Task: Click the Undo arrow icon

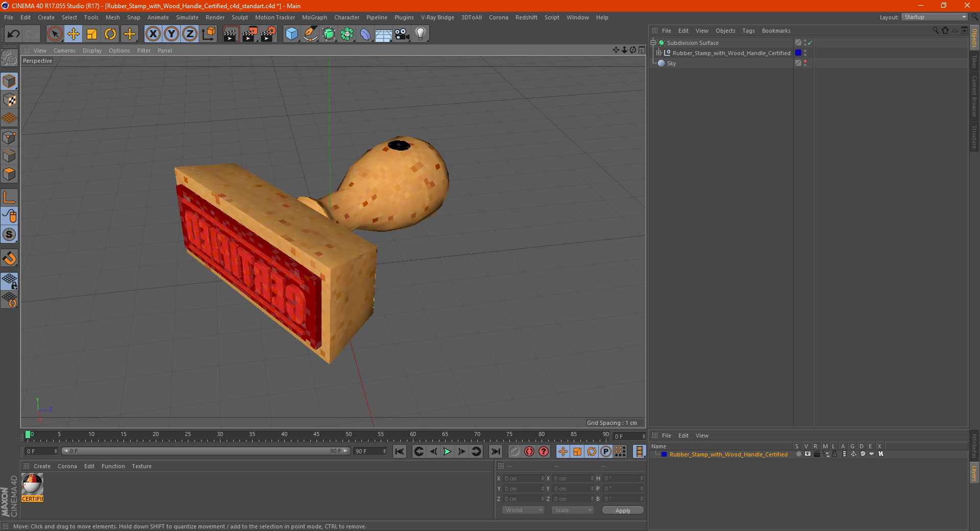Action: pyautogui.click(x=13, y=34)
